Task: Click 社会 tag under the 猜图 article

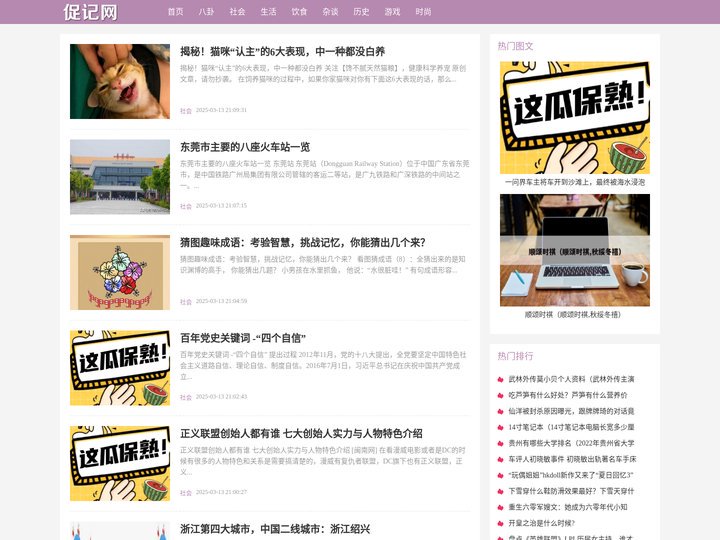Action: [x=186, y=302]
